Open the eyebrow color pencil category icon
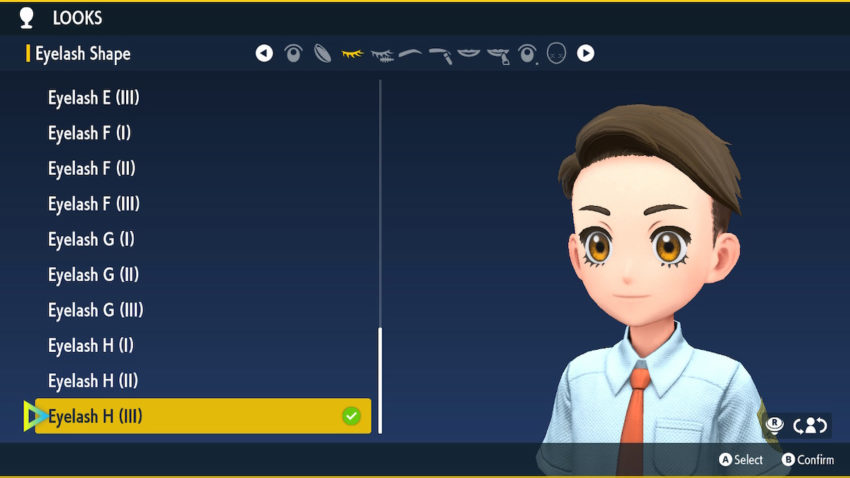The image size is (850, 478). click(440, 55)
